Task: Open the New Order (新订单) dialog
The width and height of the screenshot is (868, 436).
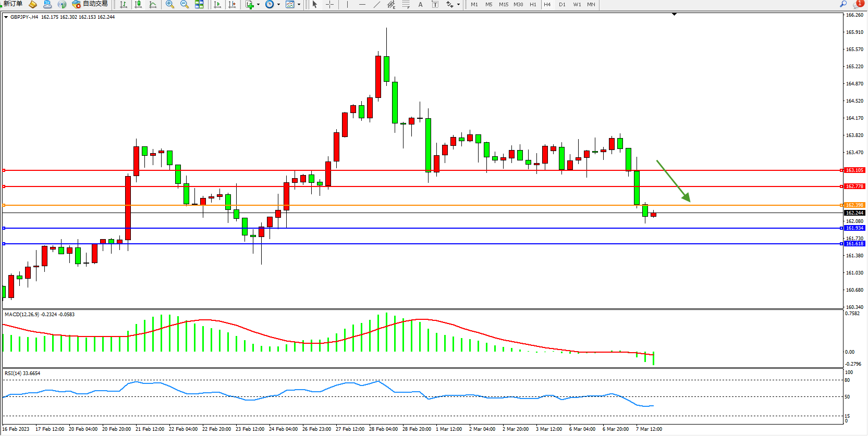Action: pos(13,4)
